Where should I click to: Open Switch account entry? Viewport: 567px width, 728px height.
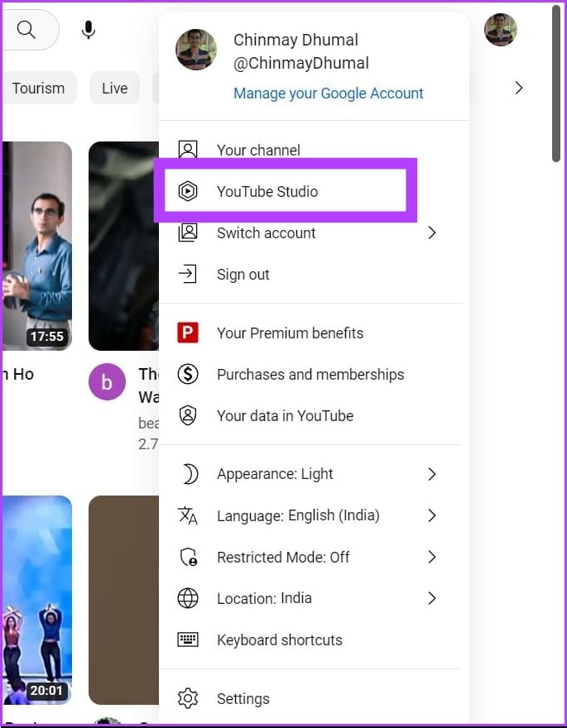click(x=310, y=232)
